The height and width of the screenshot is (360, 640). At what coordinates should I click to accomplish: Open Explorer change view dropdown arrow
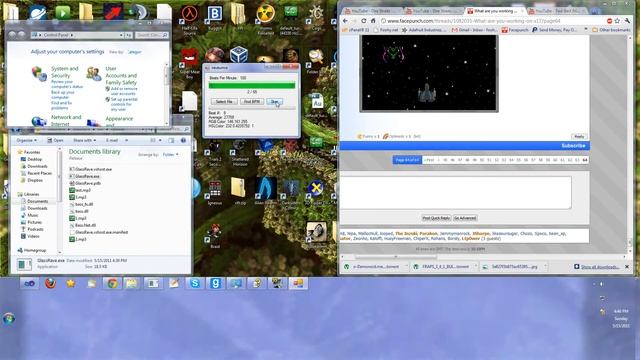coord(160,140)
